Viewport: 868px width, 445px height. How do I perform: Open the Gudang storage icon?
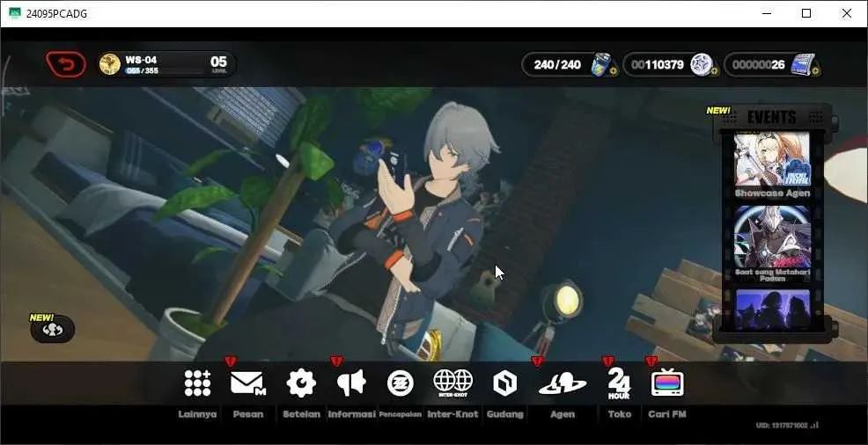tap(504, 383)
